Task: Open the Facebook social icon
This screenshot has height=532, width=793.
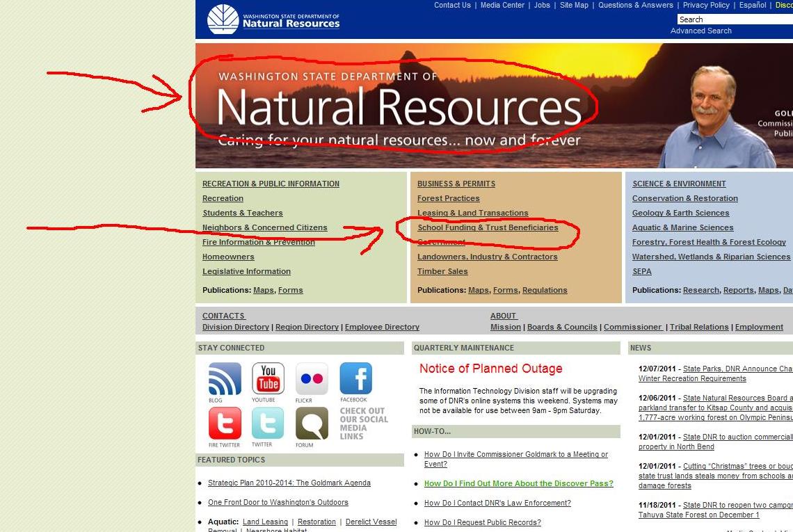Action: click(x=355, y=378)
